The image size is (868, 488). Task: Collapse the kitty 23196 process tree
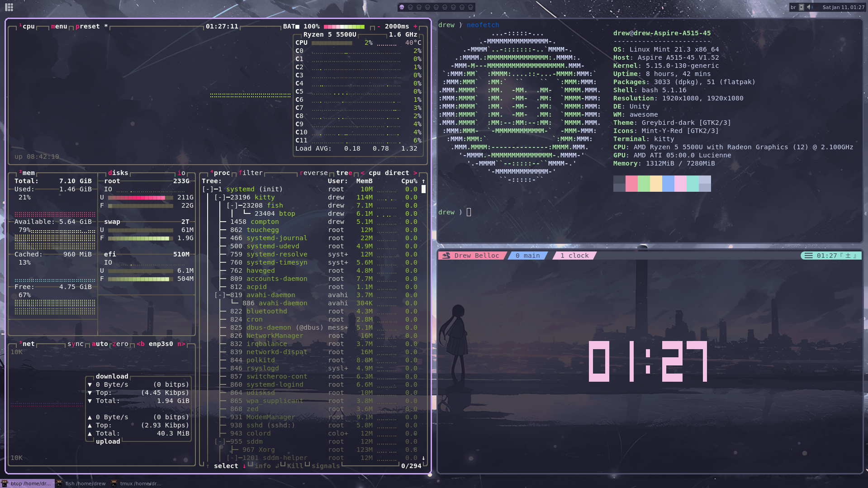tap(220, 197)
